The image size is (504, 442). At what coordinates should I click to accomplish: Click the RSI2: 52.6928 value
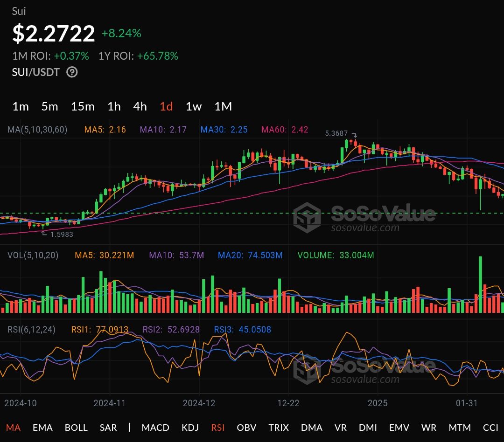click(x=171, y=329)
